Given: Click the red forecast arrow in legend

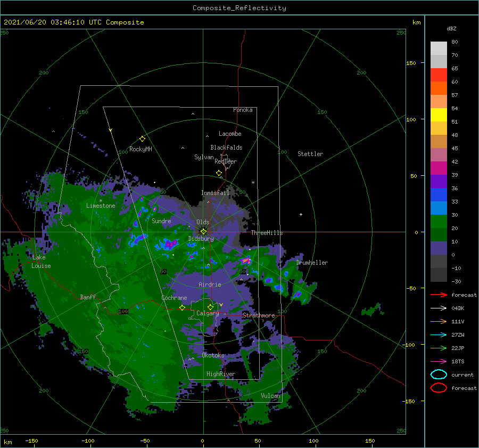Looking at the screenshot, I should pyautogui.click(x=439, y=295).
